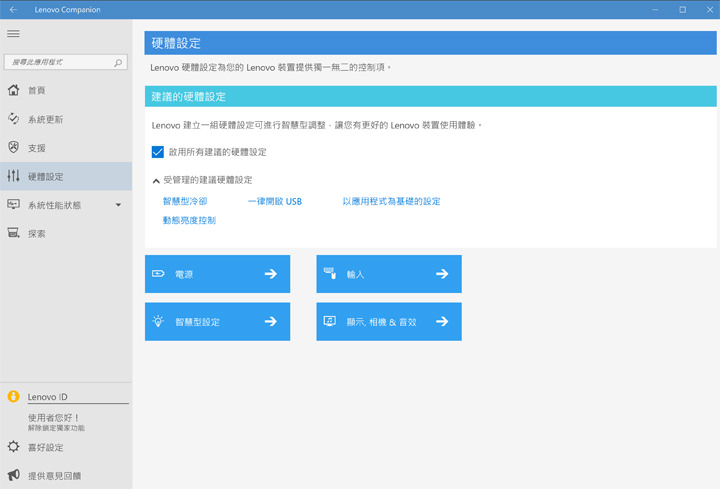Click the 搜尋此應用程式 search field

[58, 62]
